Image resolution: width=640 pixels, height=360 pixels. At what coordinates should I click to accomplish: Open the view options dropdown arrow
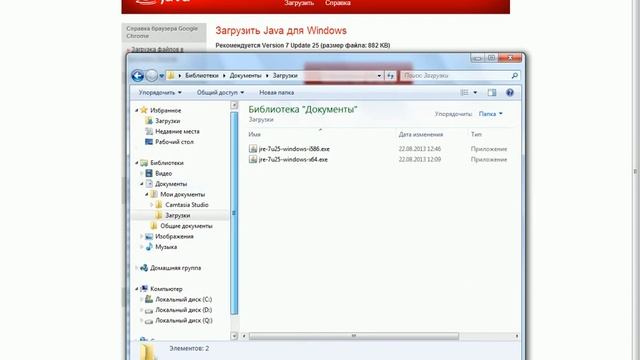(475, 93)
